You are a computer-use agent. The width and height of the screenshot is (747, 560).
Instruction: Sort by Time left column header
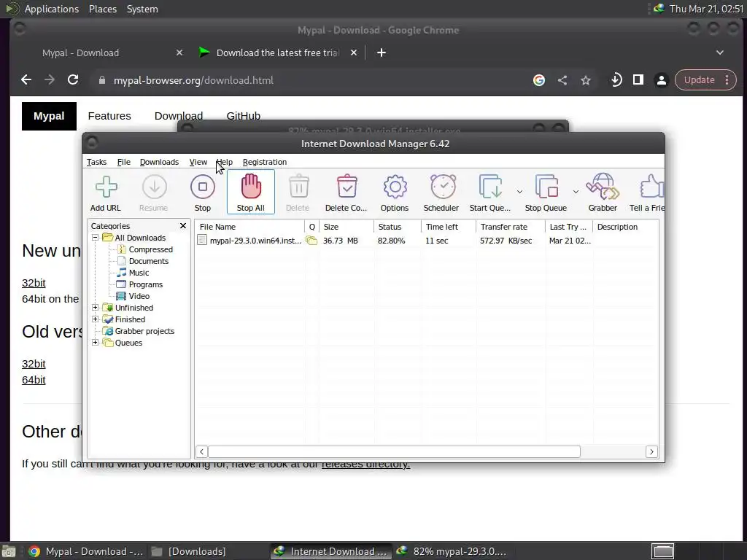pos(449,227)
